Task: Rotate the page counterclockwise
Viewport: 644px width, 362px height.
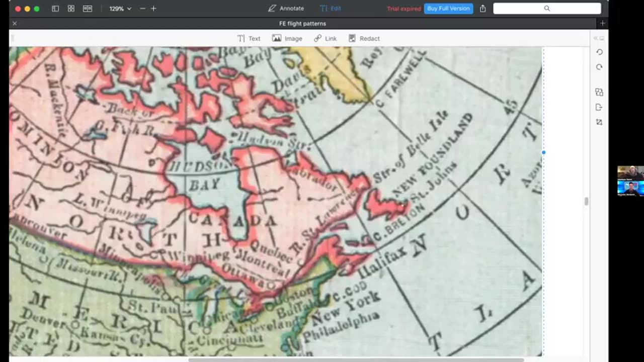Action: pos(599,52)
